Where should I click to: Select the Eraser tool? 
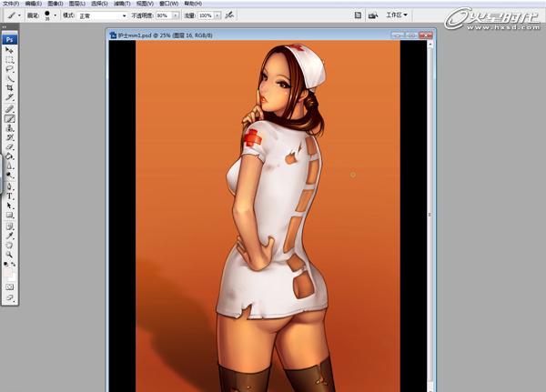(x=9, y=147)
